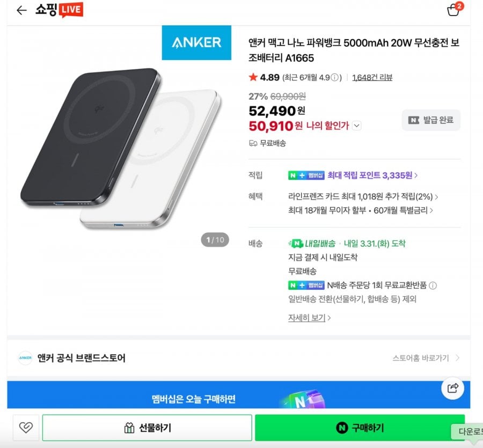Expand 자세히 보기 delivery details
Image resolution: width=483 pixels, height=448 pixels.
309,318
